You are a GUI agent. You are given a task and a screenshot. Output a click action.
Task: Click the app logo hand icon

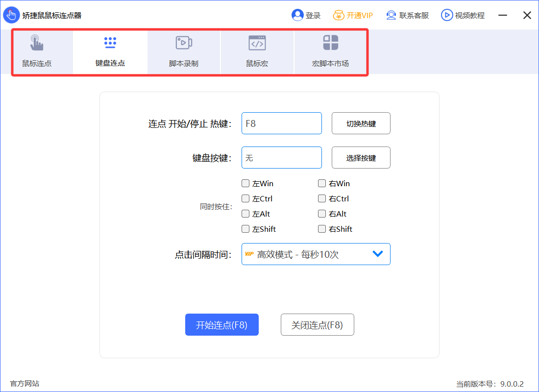click(x=11, y=15)
